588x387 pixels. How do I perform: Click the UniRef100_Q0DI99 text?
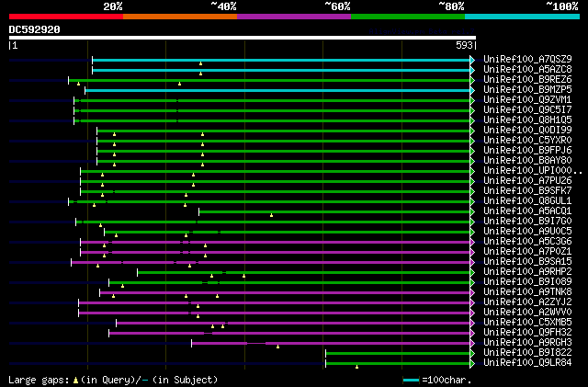[527, 131]
